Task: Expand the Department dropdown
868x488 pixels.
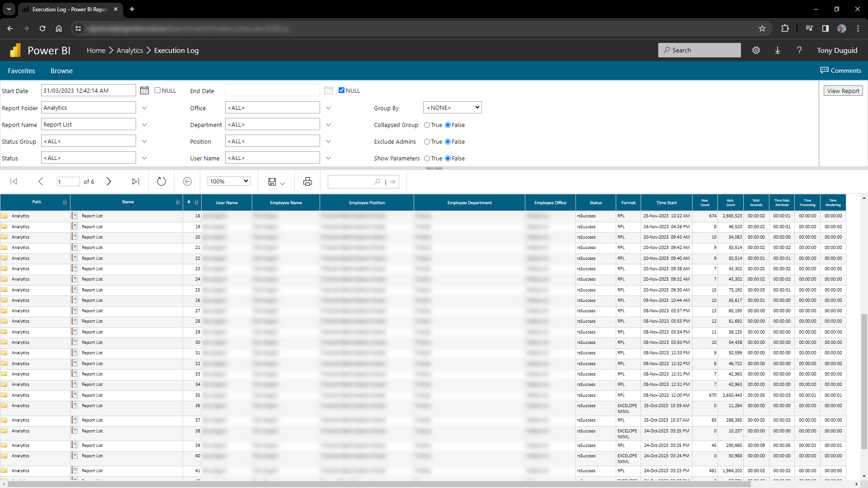Action: [329, 125]
